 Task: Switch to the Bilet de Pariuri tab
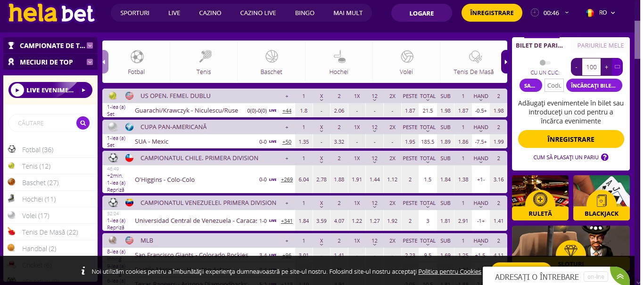540,46
